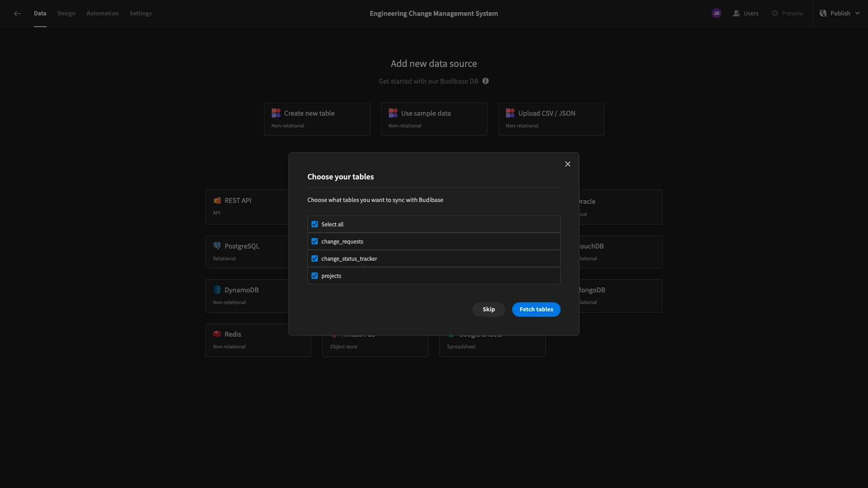This screenshot has width=868, height=488.
Task: Switch to the Design tab
Action: pos(66,13)
